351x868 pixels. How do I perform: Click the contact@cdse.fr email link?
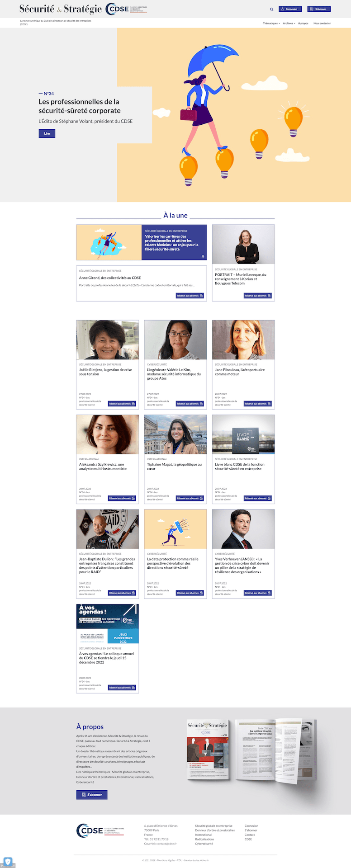(166, 844)
